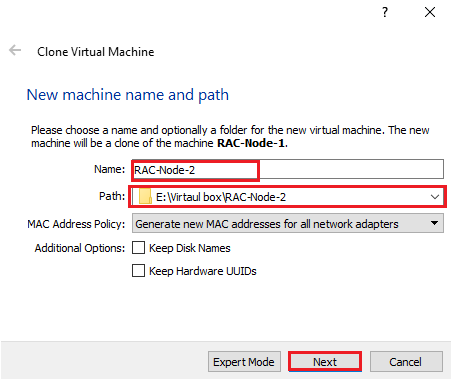
Task: Click folder icon in Path field
Action: click(145, 197)
